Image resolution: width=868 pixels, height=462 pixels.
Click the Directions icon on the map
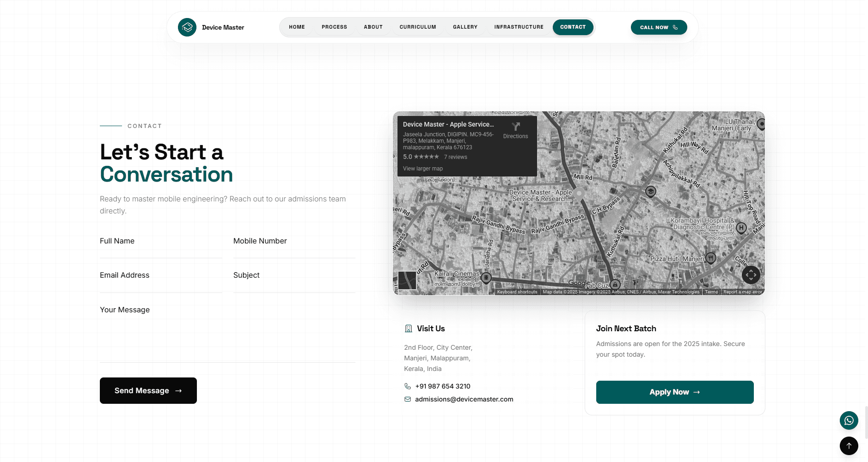pos(516,127)
